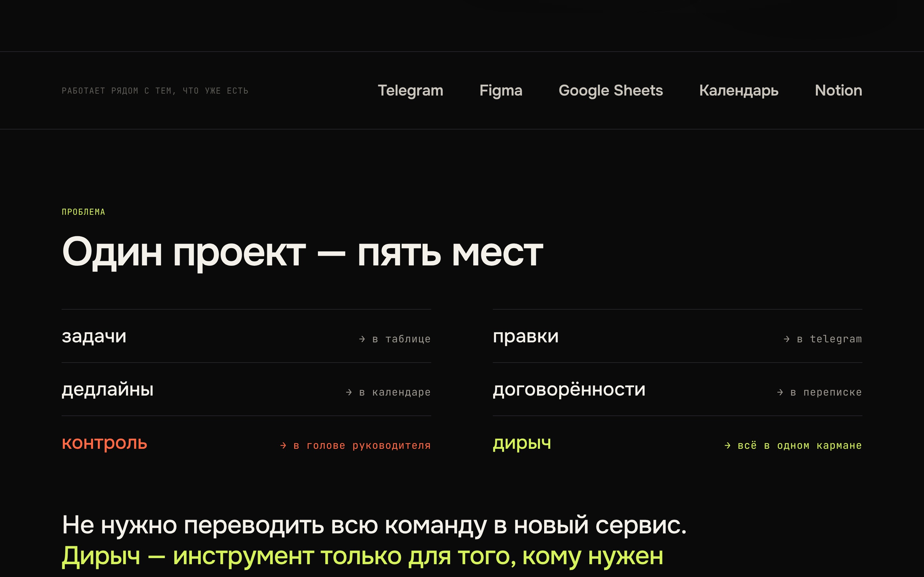This screenshot has height=577, width=924.
Task: Click the orange arrow before «в голове руководителя»
Action: [x=283, y=445]
